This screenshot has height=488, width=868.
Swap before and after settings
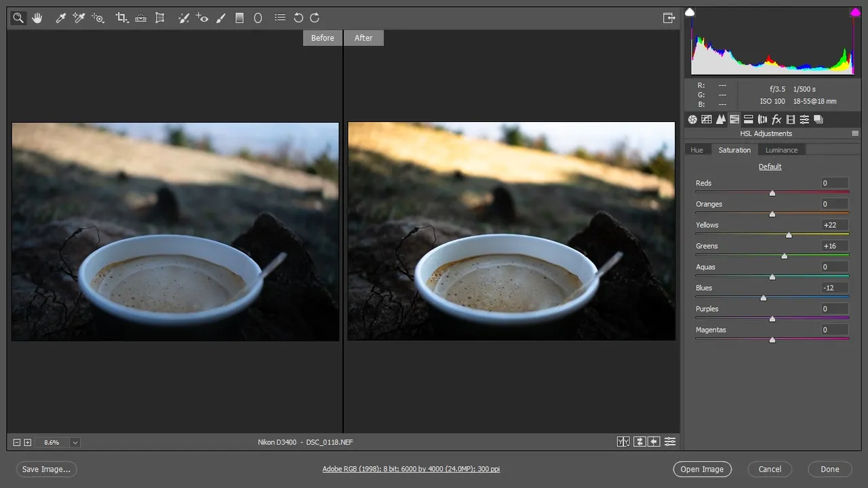[639, 442]
